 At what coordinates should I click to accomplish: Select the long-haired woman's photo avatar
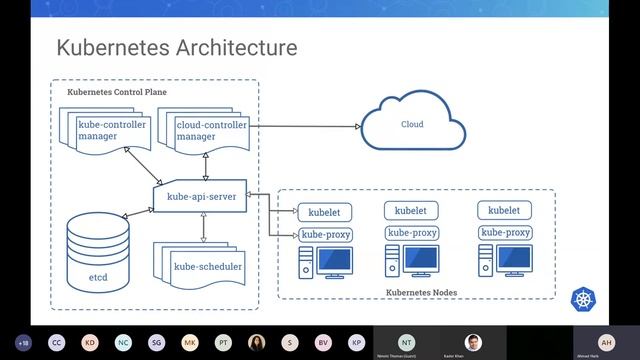pyautogui.click(x=256, y=343)
